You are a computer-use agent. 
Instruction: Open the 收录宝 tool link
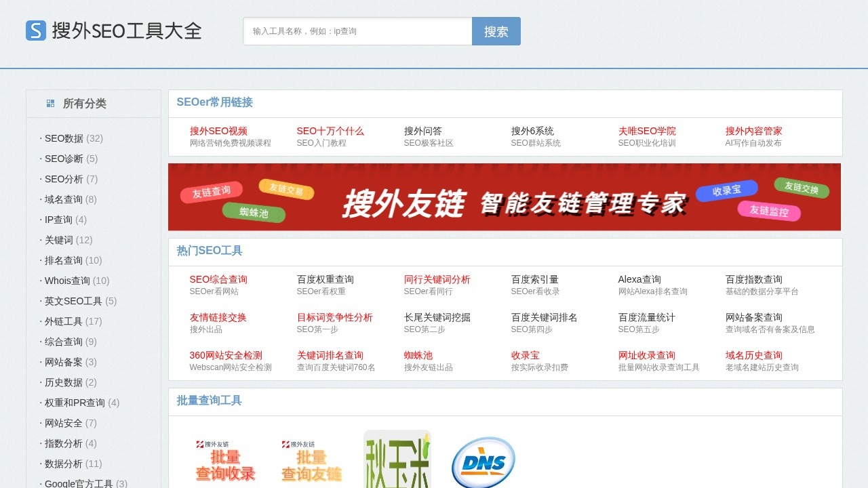tap(526, 355)
